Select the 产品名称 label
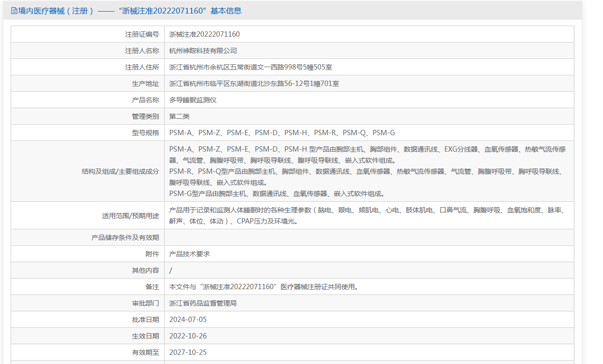The width and height of the screenshot is (603, 364). point(145,100)
